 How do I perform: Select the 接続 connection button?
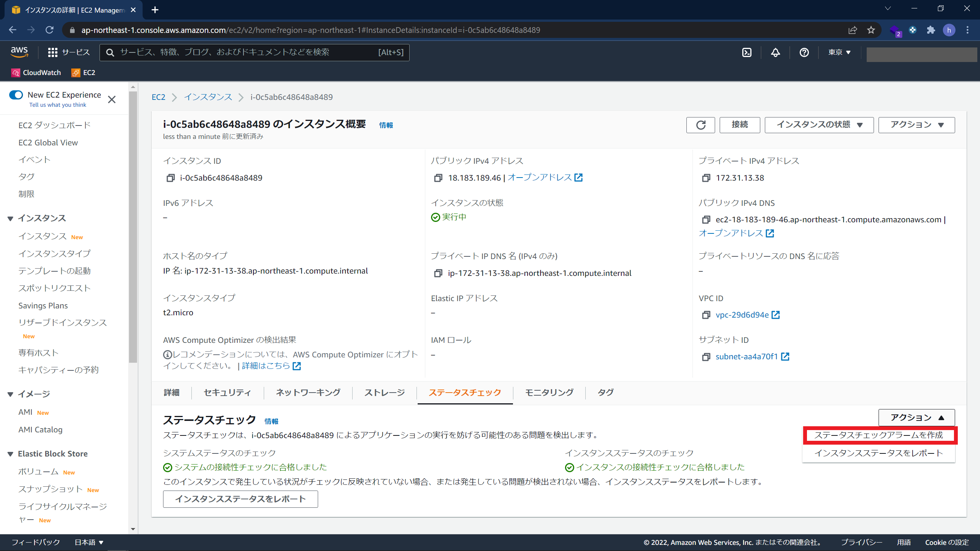tap(738, 125)
